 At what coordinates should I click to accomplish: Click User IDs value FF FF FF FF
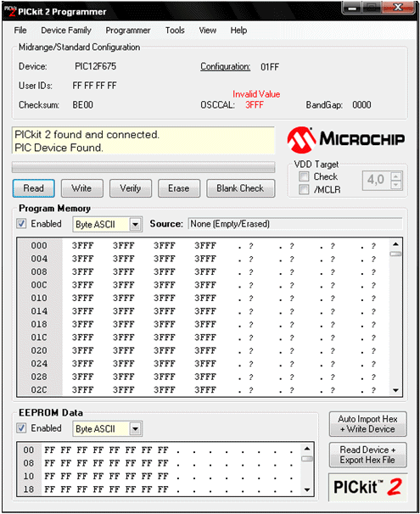94,86
